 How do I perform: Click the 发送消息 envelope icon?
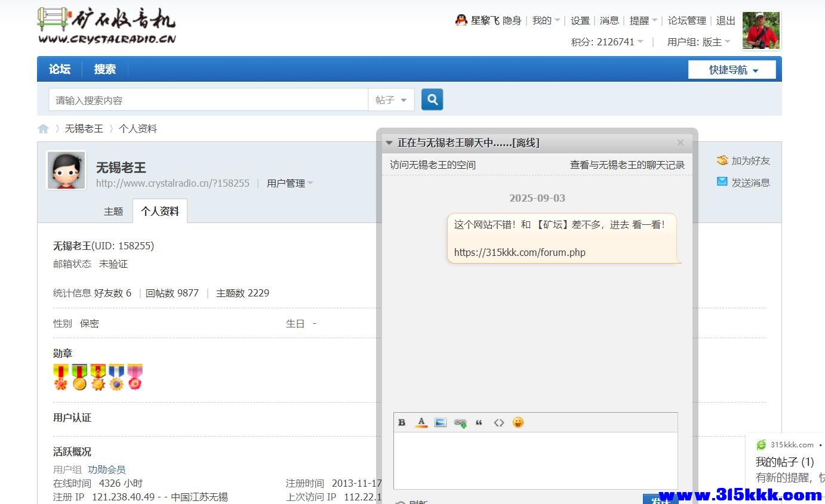(x=723, y=182)
